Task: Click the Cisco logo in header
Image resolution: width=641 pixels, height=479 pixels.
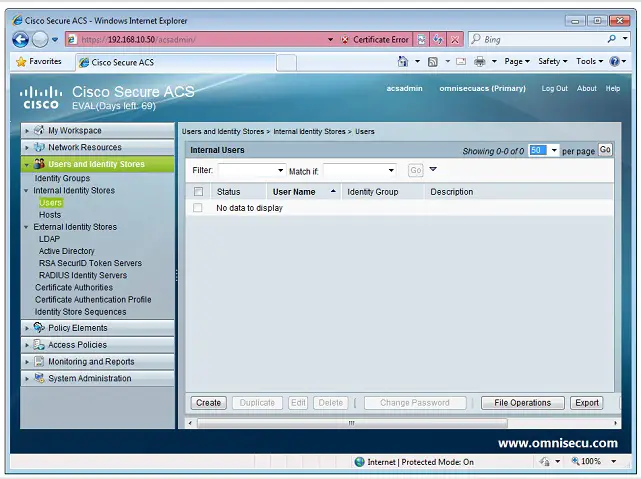Action: tap(40, 98)
